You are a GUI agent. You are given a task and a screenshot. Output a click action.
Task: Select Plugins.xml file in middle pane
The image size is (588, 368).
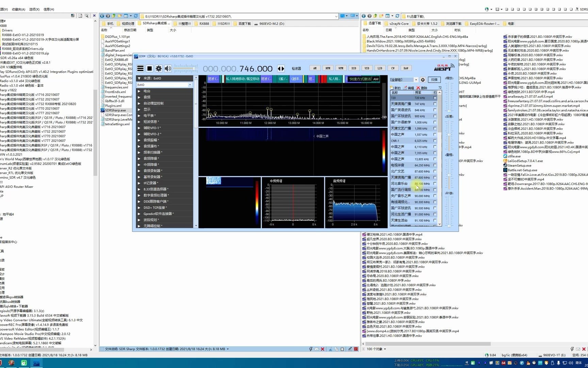coord(113,106)
